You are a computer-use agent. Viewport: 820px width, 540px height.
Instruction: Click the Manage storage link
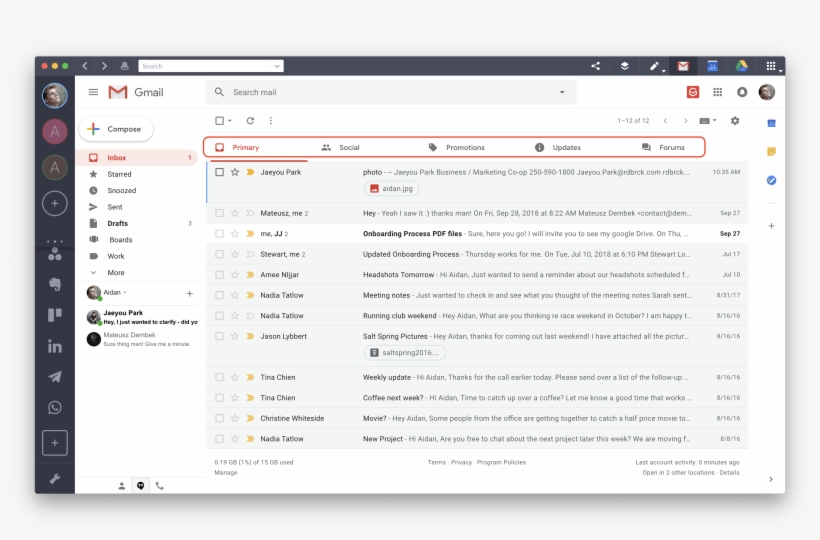[226, 473]
